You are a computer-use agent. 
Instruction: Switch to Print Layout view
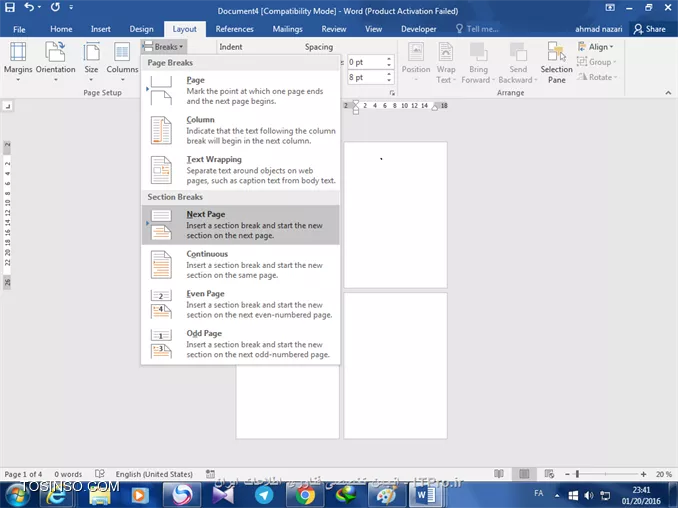pyautogui.click(x=524, y=474)
